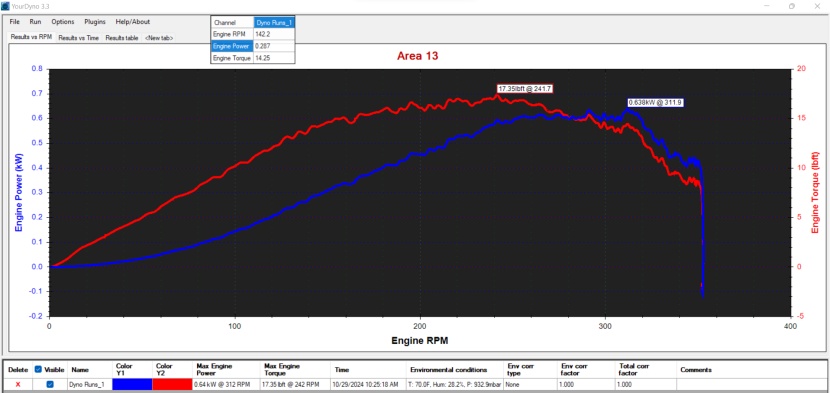
Task: Click the YourDyno app icon in title bar
Action: pyautogui.click(x=5, y=6)
